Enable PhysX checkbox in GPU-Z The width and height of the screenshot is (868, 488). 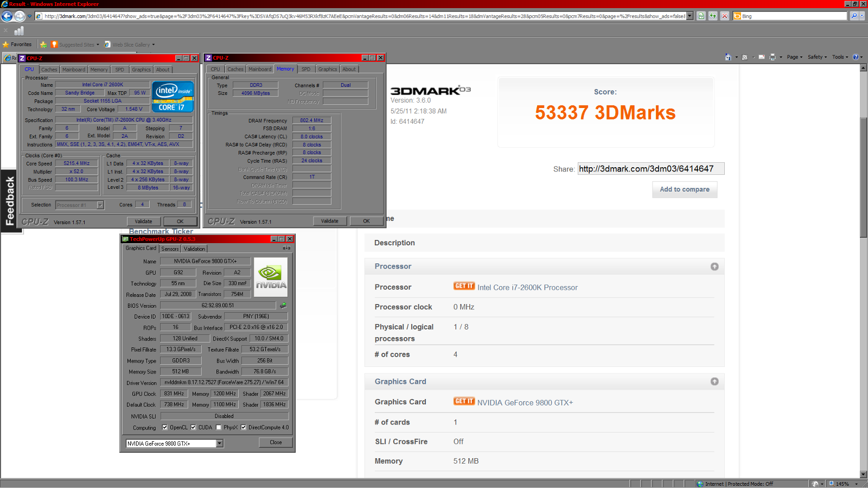coord(219,427)
